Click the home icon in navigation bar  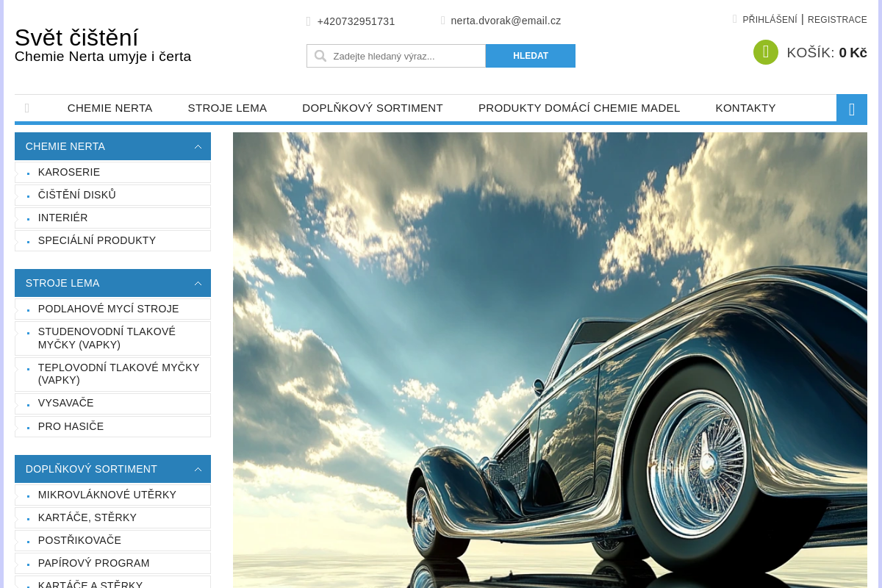point(27,108)
